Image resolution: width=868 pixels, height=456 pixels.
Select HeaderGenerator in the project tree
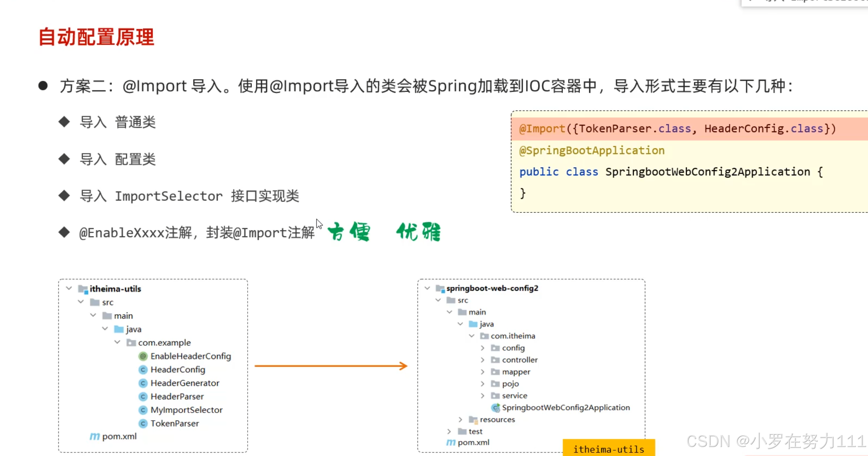coord(185,383)
